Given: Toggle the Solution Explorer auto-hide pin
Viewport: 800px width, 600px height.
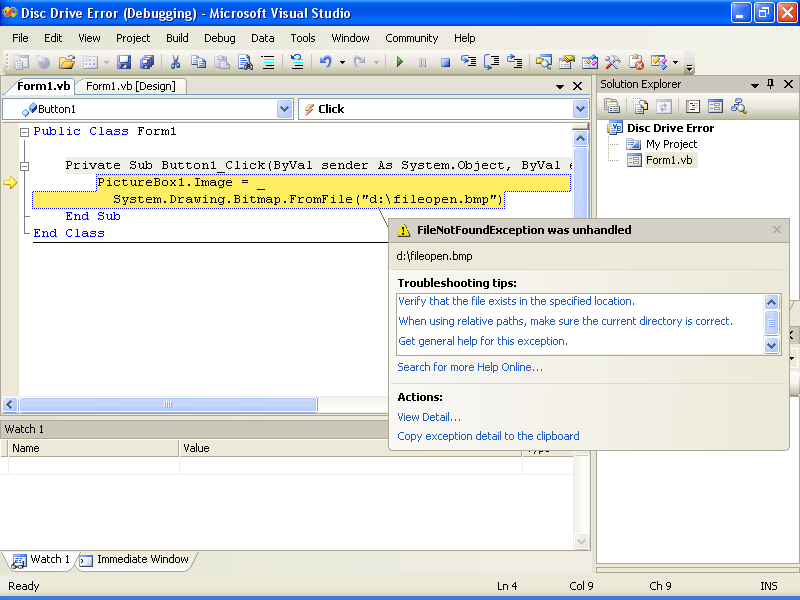Looking at the screenshot, I should pyautogui.click(x=770, y=85).
